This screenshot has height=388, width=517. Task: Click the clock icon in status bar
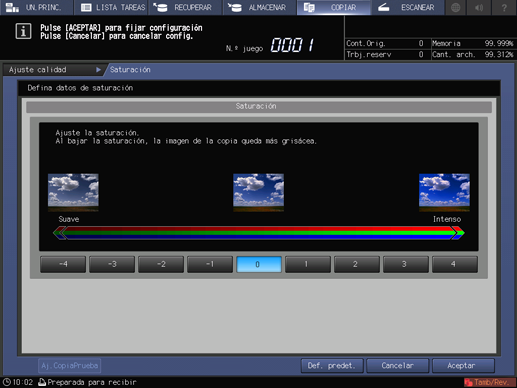point(7,382)
